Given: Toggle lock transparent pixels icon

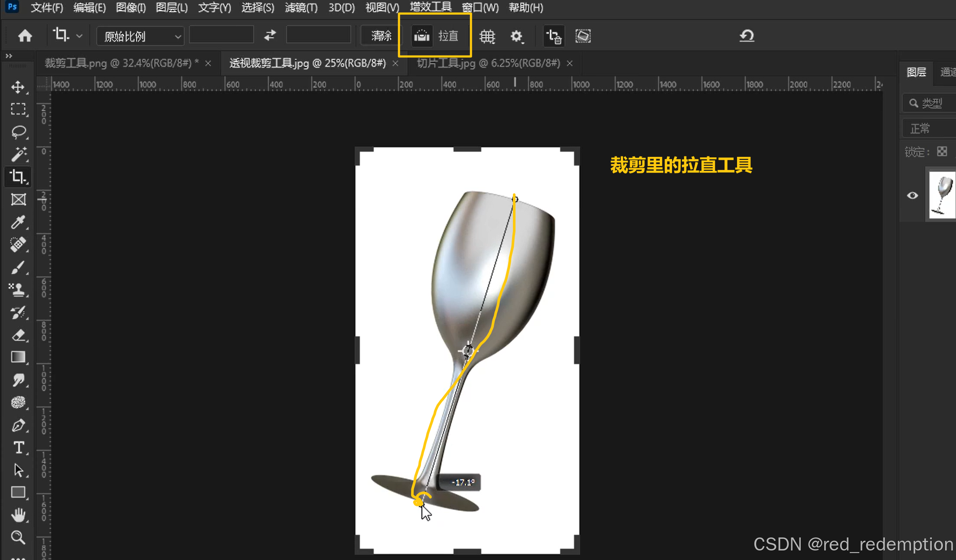Looking at the screenshot, I should click(942, 152).
